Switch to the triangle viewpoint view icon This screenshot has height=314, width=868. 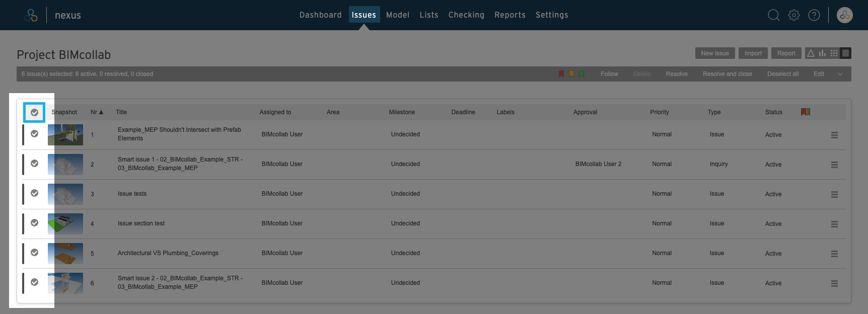click(x=811, y=53)
